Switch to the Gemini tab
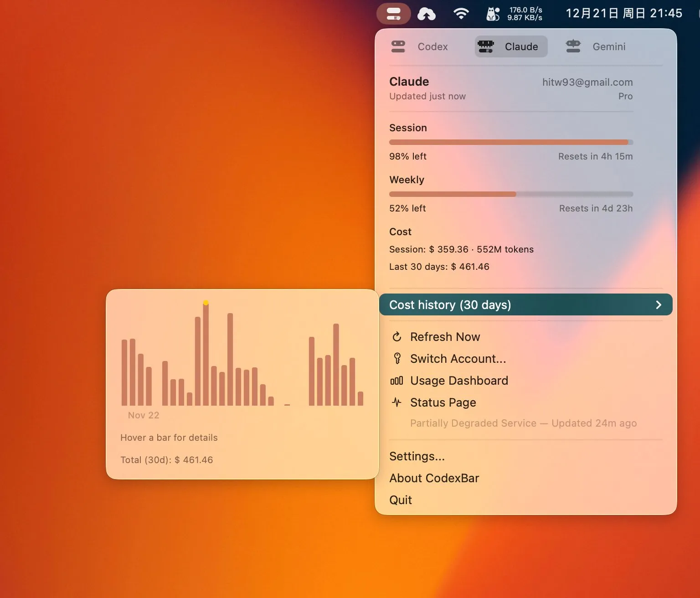This screenshot has width=700, height=598. [x=596, y=46]
